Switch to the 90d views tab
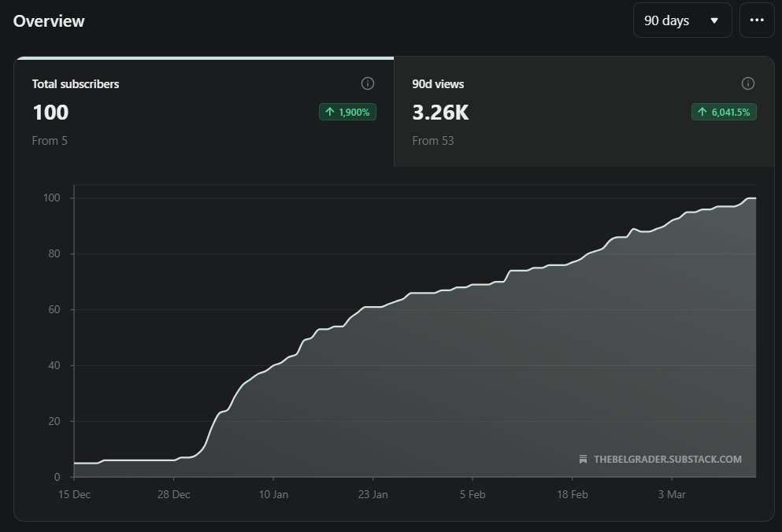This screenshot has width=782, height=532. (x=584, y=112)
